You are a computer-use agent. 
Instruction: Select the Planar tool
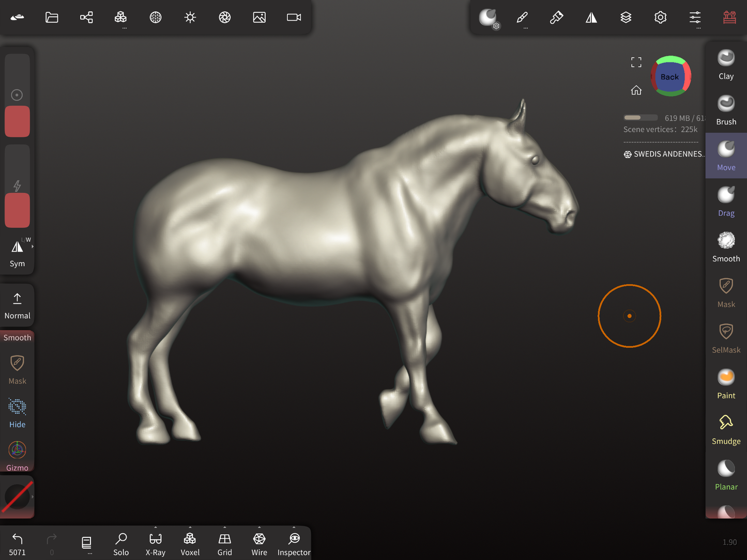click(726, 475)
